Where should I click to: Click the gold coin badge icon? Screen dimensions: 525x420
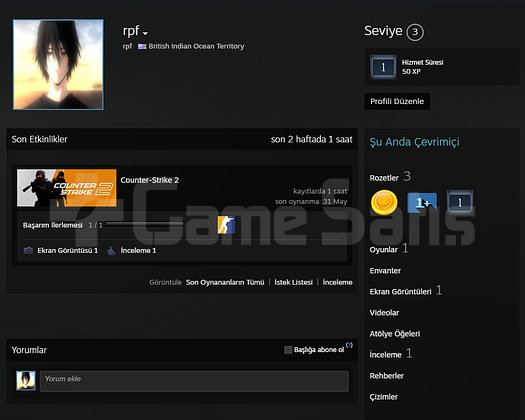384,202
